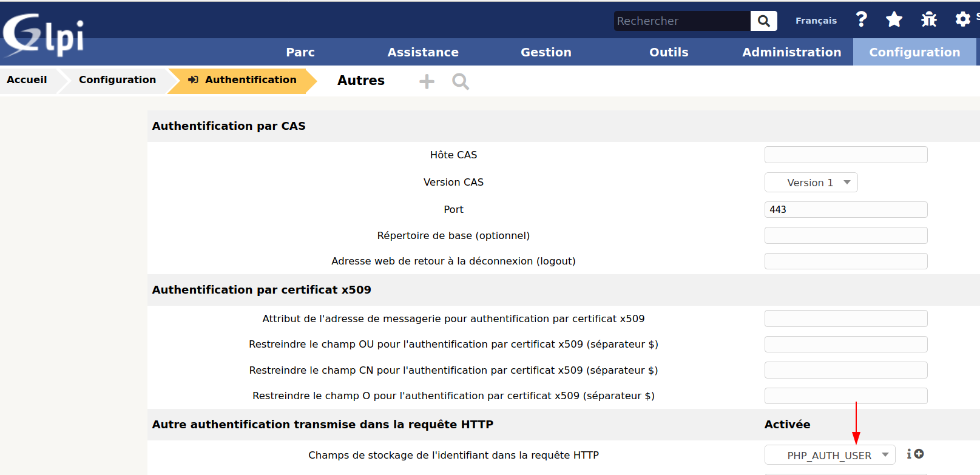Click the bug debug mode icon
The height and width of the screenshot is (475, 980).
pyautogui.click(x=928, y=19)
